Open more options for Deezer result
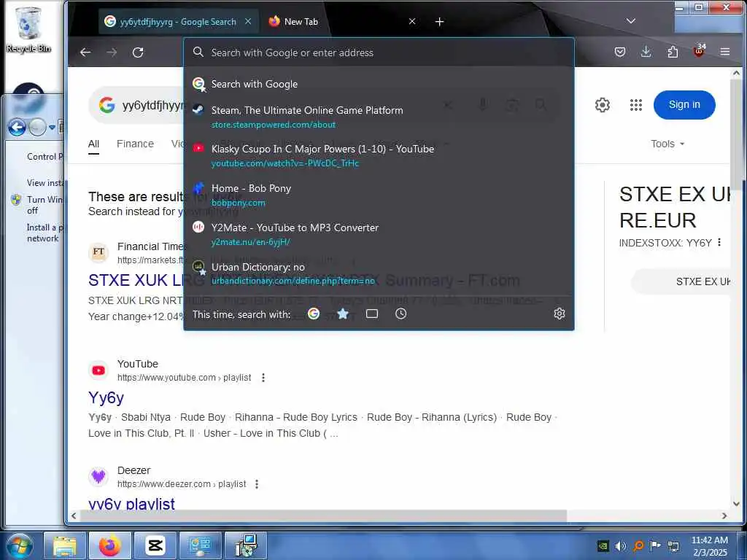 (256, 484)
